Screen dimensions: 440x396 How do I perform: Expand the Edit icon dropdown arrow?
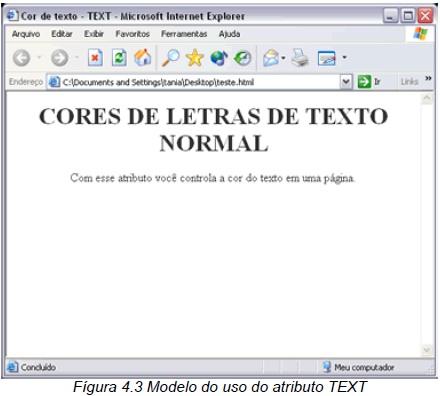pyautogui.click(x=344, y=58)
